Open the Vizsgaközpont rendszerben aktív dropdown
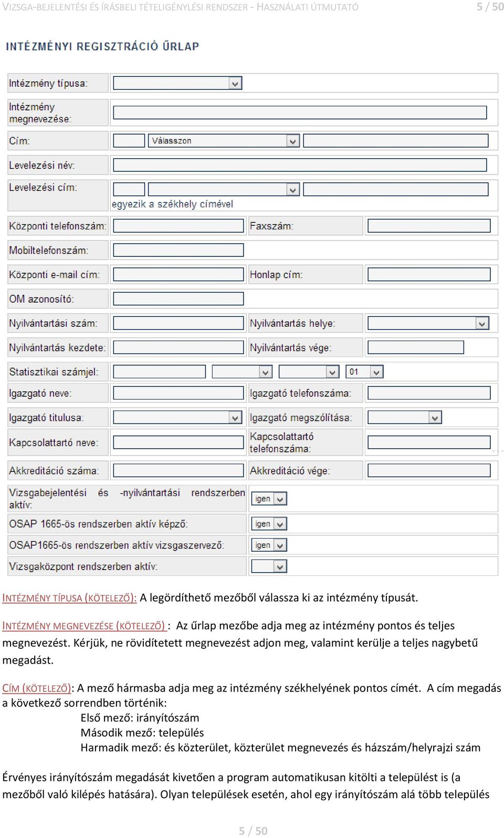The height and width of the screenshot is (838, 504). 269,566
